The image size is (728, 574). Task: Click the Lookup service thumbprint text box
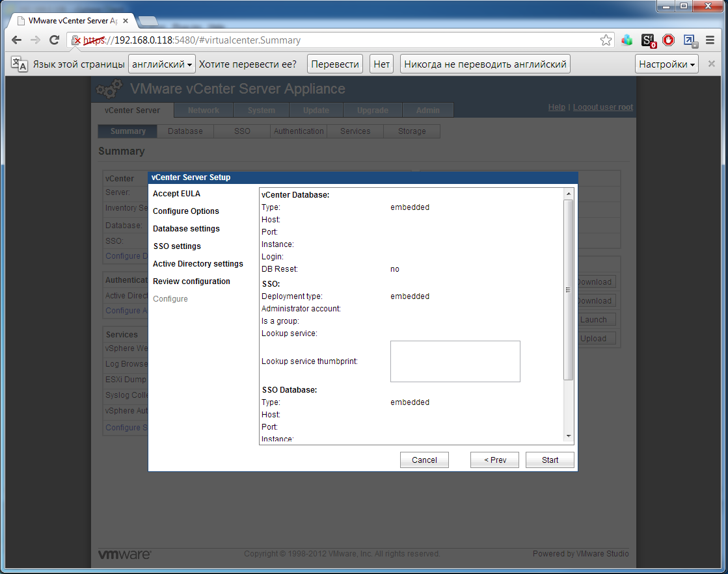(x=455, y=361)
